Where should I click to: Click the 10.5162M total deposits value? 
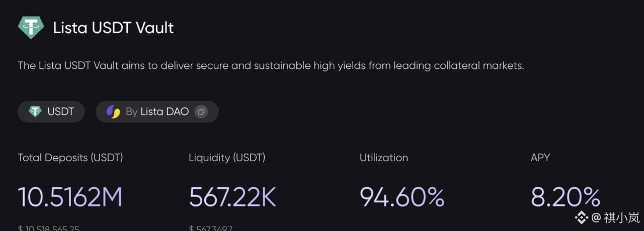[x=70, y=197]
